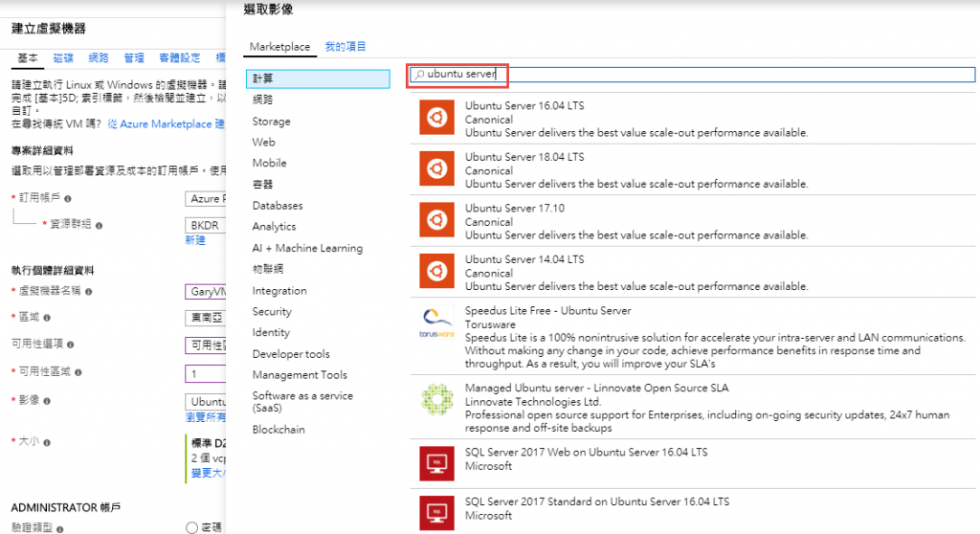The image size is (980, 534).
Task: Select the 客體設定 tab
Action: 180,58
